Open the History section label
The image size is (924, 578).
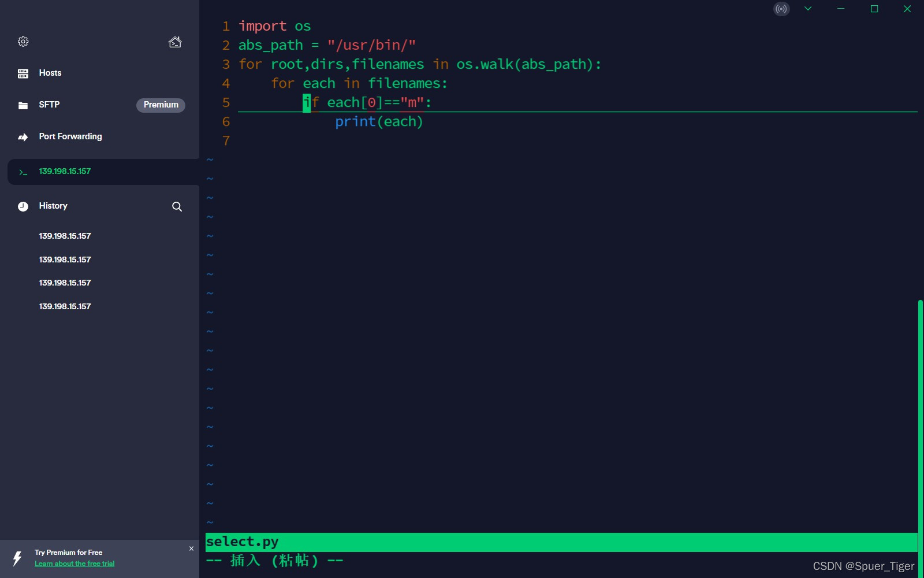[x=53, y=206]
